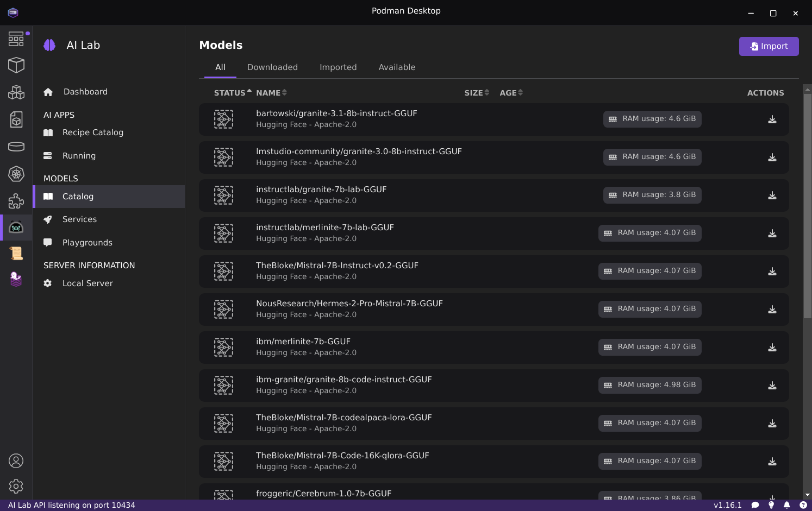This screenshot has width=812, height=511.
Task: Sort models by Size column
Action: pyautogui.click(x=477, y=93)
